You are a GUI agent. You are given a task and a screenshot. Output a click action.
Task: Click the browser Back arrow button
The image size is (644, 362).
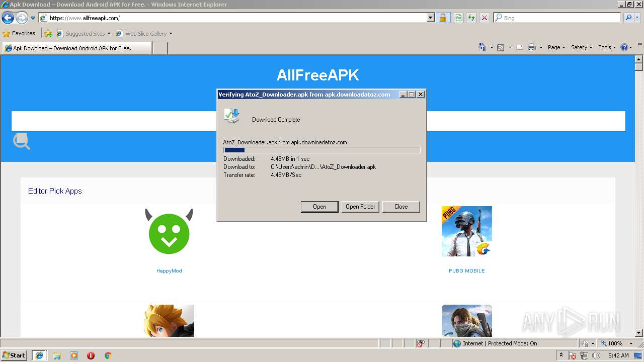coord(8,18)
